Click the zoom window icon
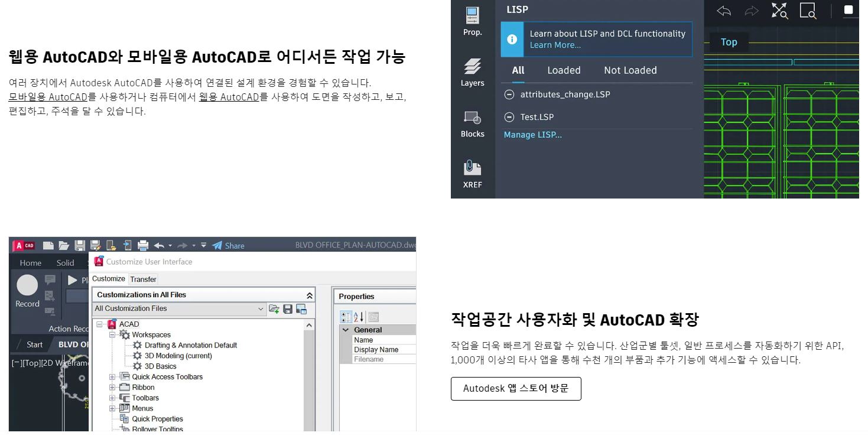 coord(808,11)
